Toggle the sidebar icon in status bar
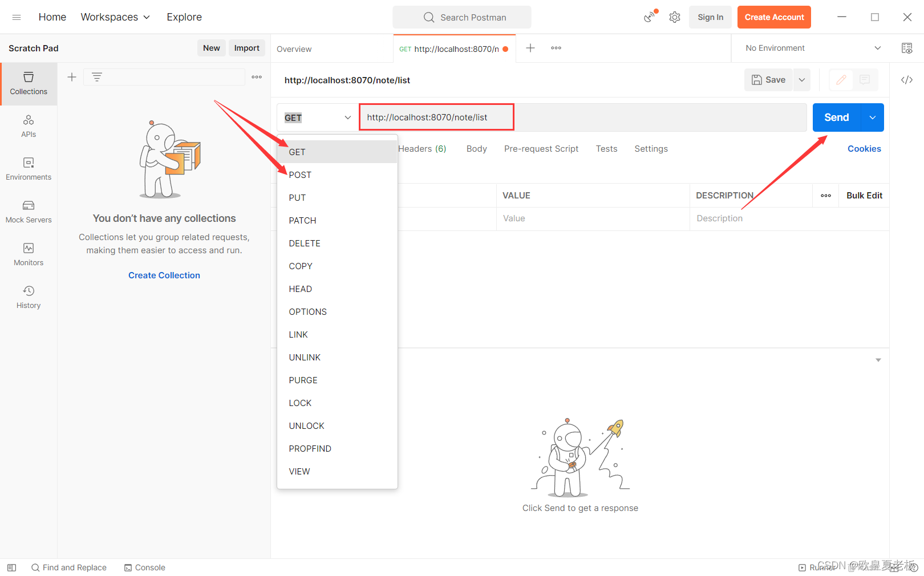924x576 pixels. pyautogui.click(x=12, y=567)
